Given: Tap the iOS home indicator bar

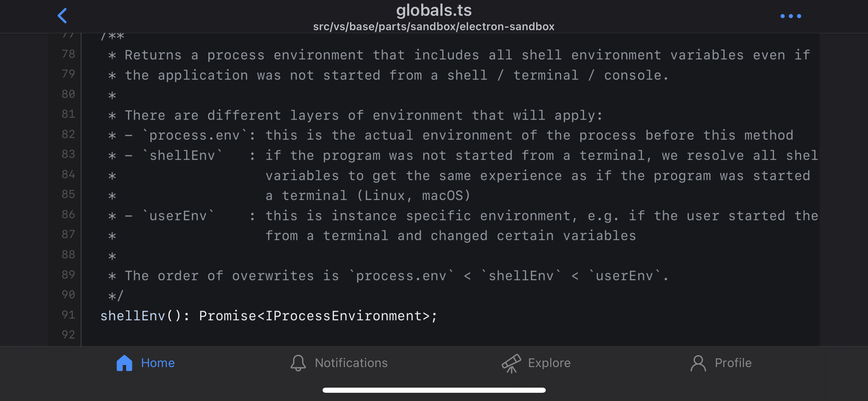Looking at the screenshot, I should [x=434, y=390].
